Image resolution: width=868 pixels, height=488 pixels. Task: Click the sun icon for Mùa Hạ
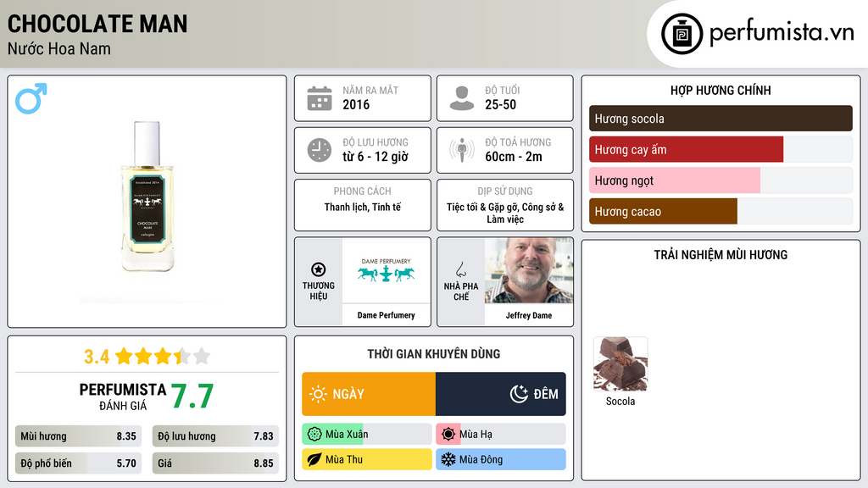point(448,435)
